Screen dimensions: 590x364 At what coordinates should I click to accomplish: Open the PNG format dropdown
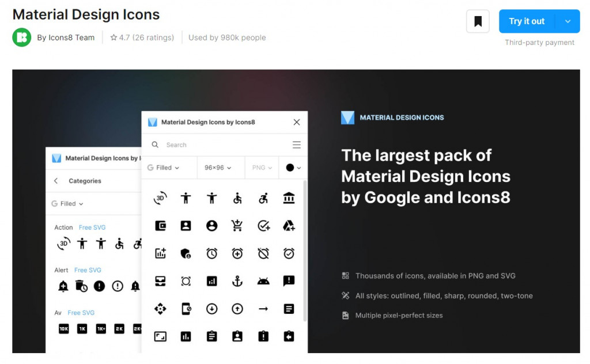point(262,168)
